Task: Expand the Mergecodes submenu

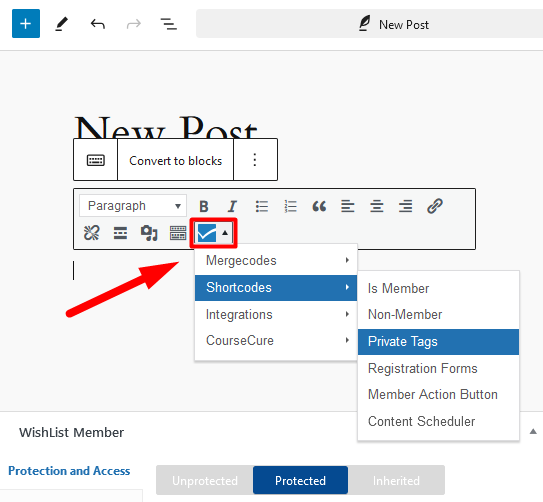Action: click(x=276, y=260)
